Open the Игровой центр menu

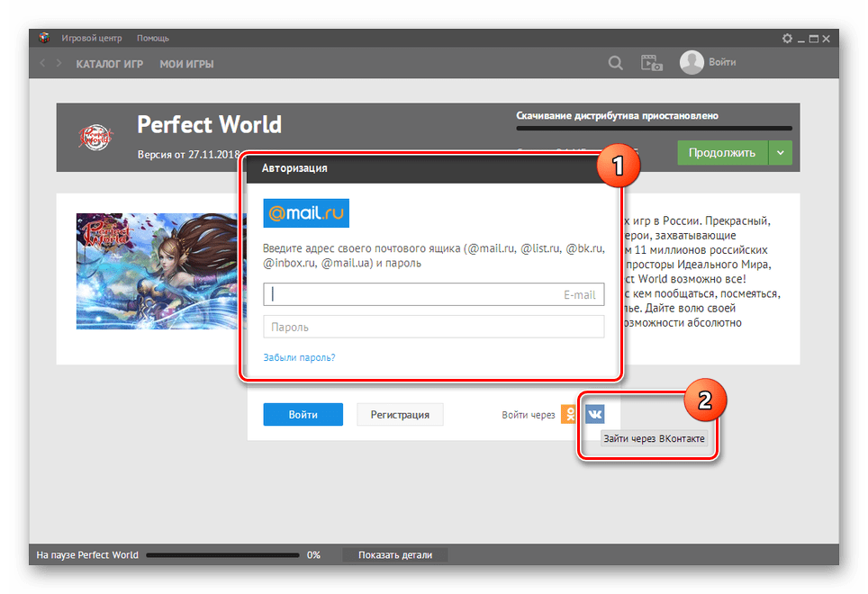coord(91,38)
